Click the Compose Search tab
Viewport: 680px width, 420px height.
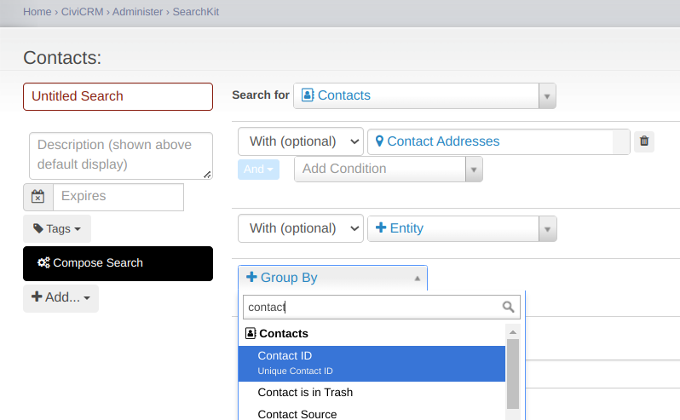[118, 263]
